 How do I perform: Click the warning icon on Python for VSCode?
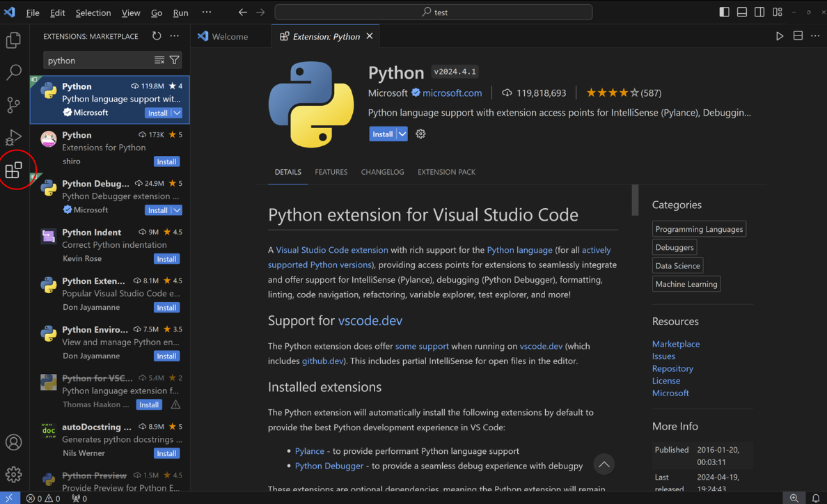pos(175,405)
